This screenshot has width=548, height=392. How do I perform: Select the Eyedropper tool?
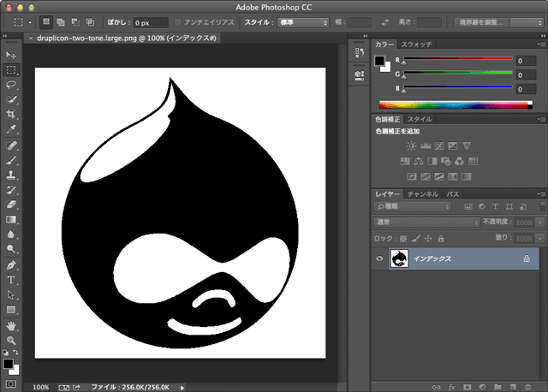point(11,129)
